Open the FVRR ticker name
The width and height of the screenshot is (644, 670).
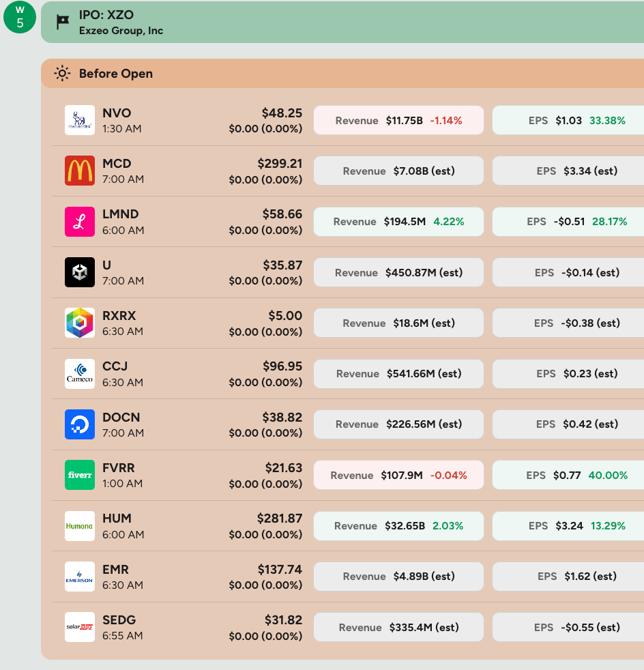coord(119,468)
